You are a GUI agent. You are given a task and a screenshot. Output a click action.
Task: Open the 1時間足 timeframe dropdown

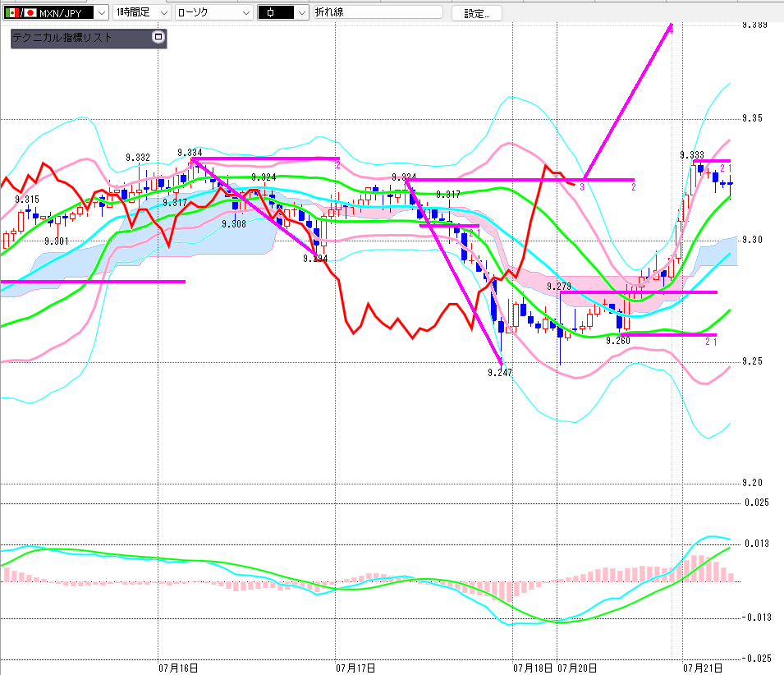(164, 13)
